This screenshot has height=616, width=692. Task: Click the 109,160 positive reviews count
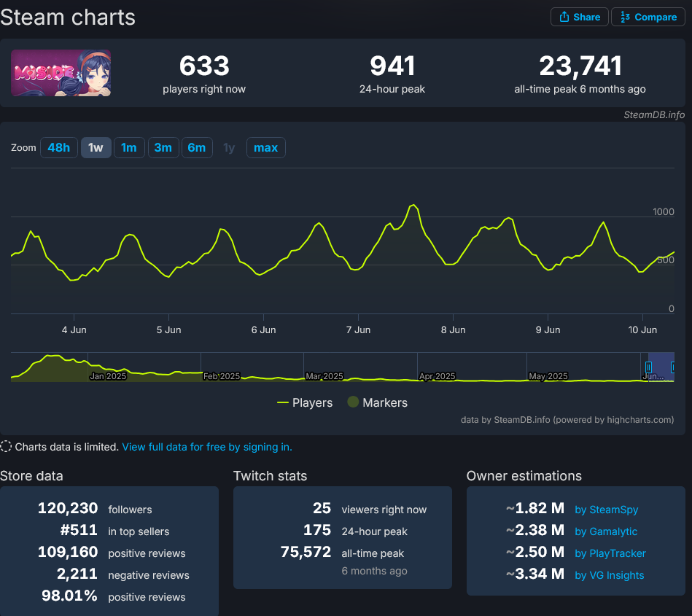(x=68, y=552)
